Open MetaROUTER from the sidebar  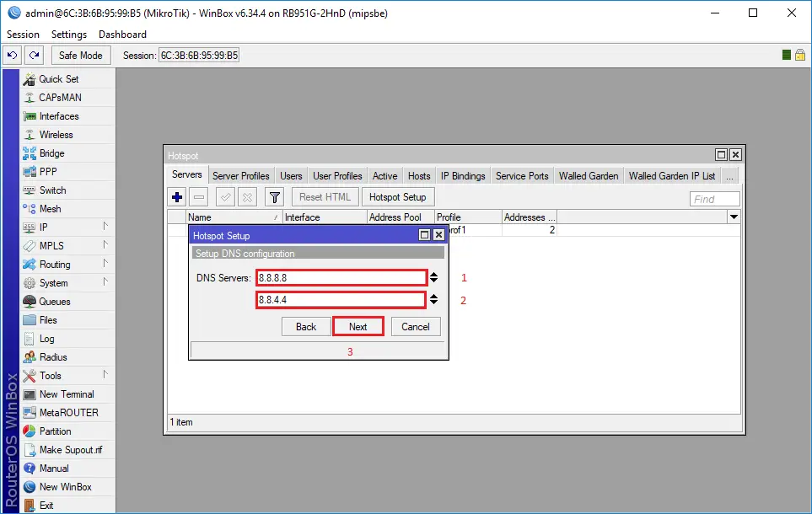coord(67,413)
